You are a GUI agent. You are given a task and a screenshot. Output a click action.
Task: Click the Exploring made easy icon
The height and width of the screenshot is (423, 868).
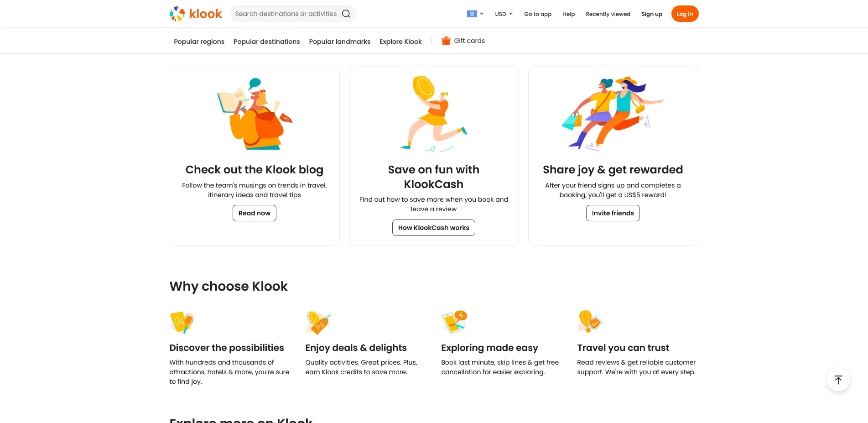(454, 322)
